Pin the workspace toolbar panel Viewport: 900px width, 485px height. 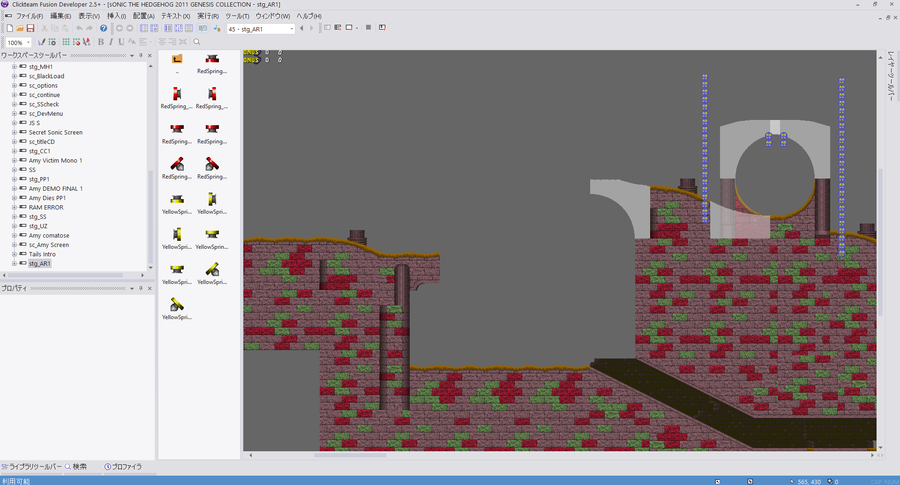(141, 56)
